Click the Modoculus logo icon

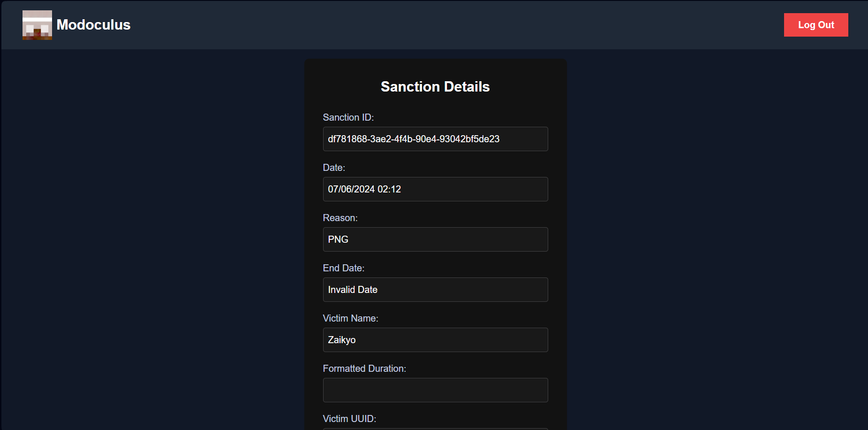pyautogui.click(x=37, y=25)
